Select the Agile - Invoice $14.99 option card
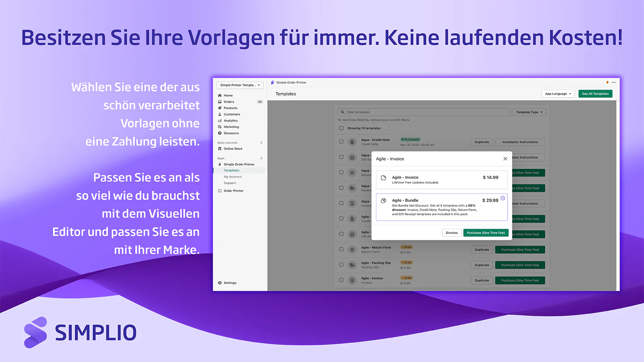 click(442, 180)
